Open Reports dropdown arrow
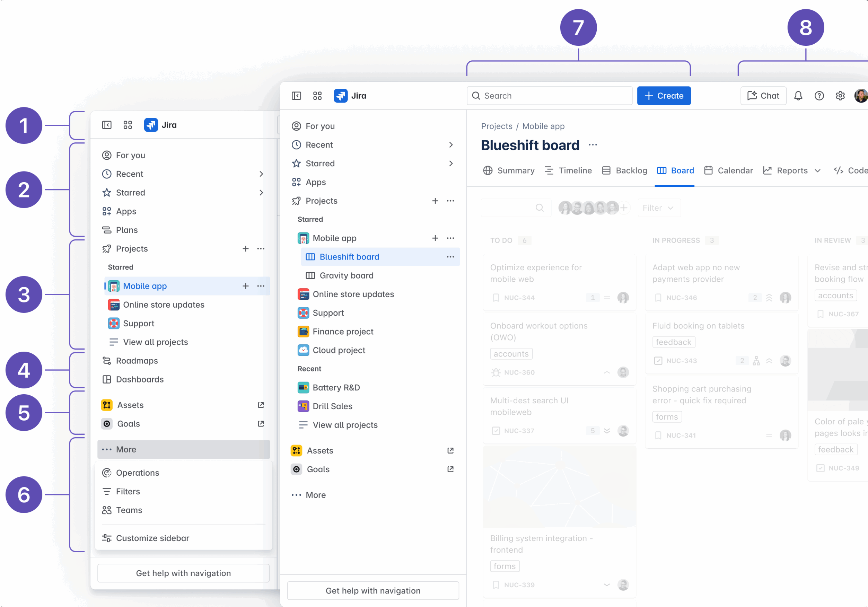 tap(817, 171)
